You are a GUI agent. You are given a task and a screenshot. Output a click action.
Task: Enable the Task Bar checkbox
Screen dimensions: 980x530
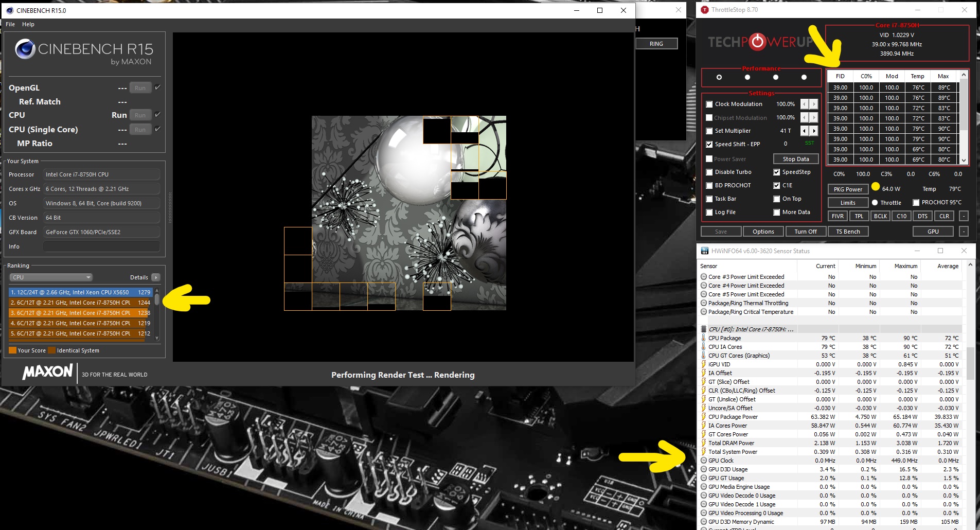pyautogui.click(x=709, y=199)
